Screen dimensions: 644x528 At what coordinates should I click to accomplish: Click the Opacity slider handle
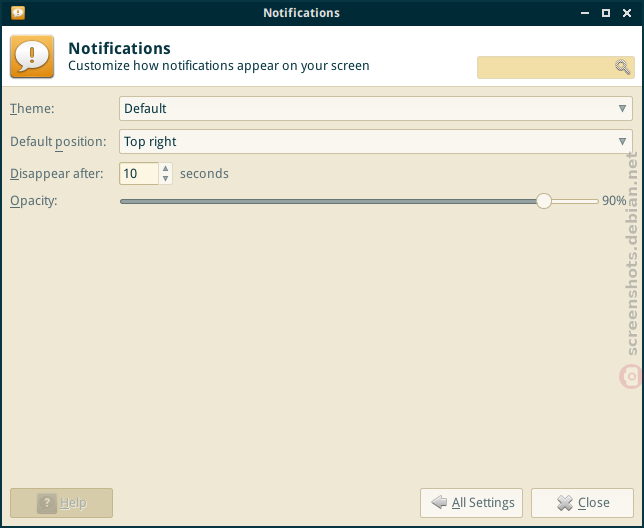tap(544, 201)
